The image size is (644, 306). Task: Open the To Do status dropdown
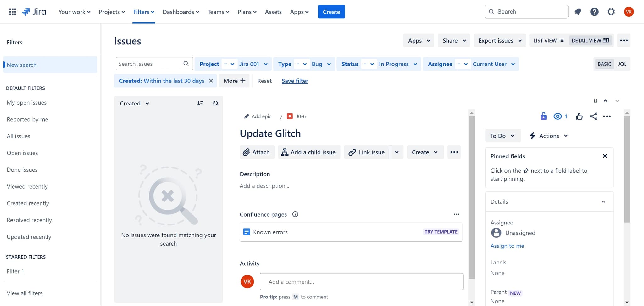click(x=502, y=136)
